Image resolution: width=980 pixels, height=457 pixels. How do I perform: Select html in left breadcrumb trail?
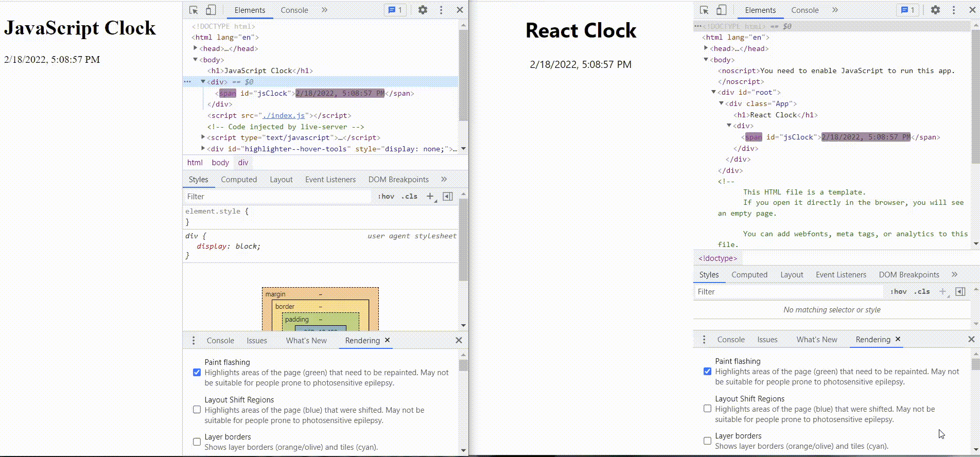pyautogui.click(x=195, y=162)
